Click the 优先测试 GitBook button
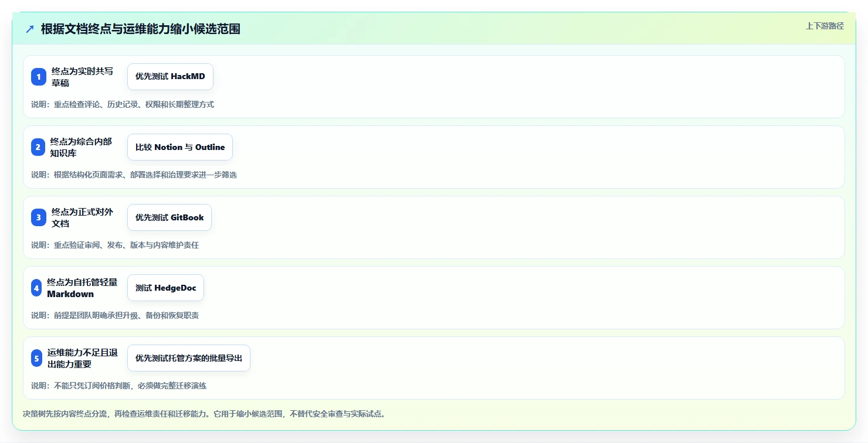 tap(169, 217)
